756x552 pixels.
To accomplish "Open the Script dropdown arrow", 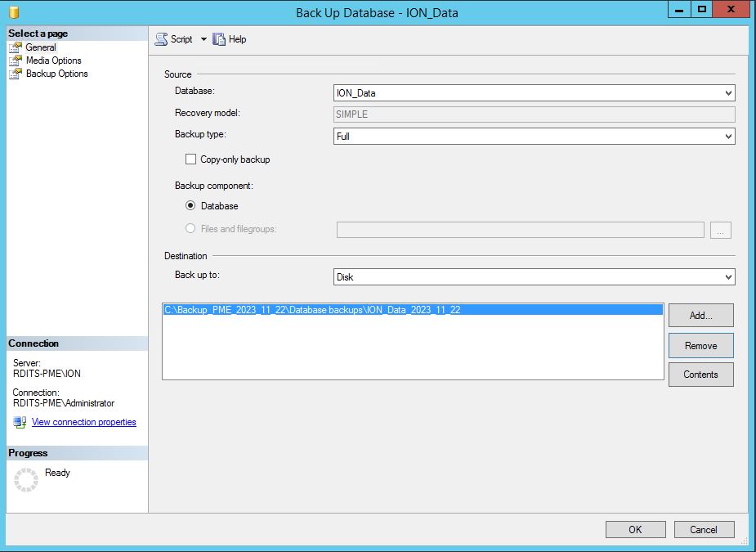I will click(204, 39).
